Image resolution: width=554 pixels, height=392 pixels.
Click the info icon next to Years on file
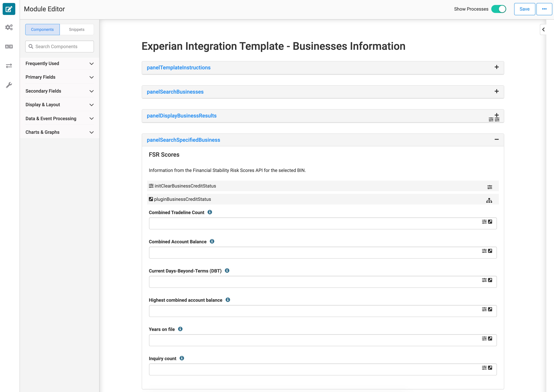point(180,329)
